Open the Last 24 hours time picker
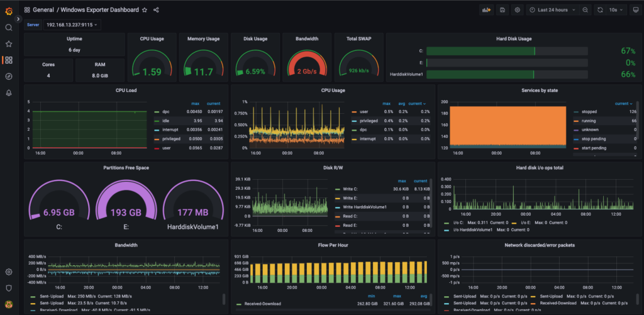644x315 pixels. coord(552,10)
